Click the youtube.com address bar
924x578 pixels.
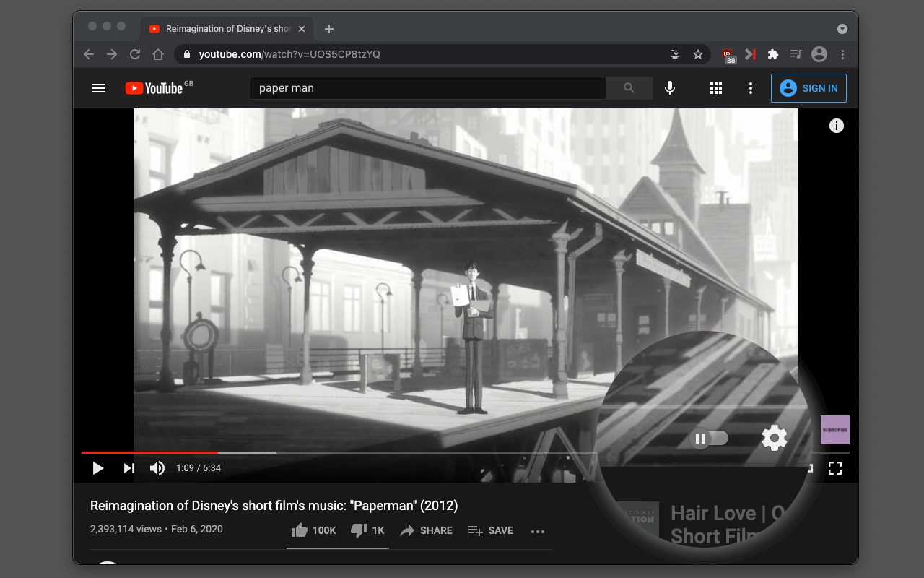point(442,54)
